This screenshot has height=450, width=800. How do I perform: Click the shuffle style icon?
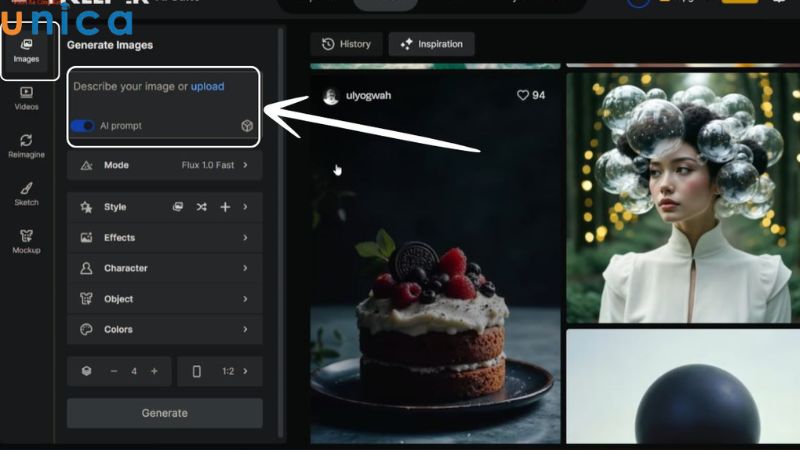pos(201,207)
